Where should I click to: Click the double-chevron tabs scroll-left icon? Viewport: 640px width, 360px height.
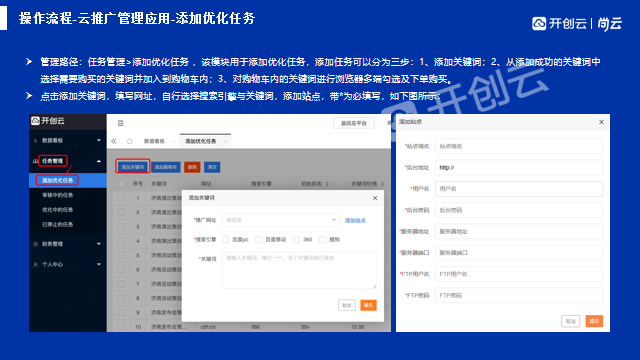pyautogui.click(x=114, y=141)
